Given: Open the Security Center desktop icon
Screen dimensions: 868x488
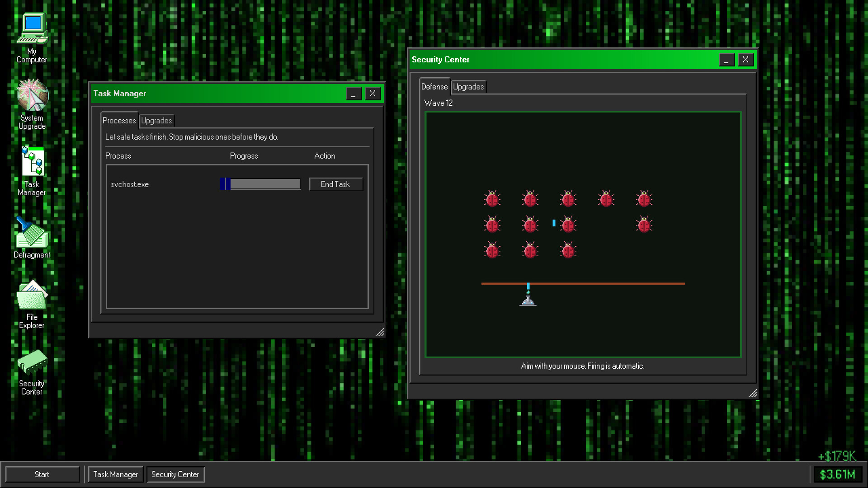Looking at the screenshot, I should (32, 372).
